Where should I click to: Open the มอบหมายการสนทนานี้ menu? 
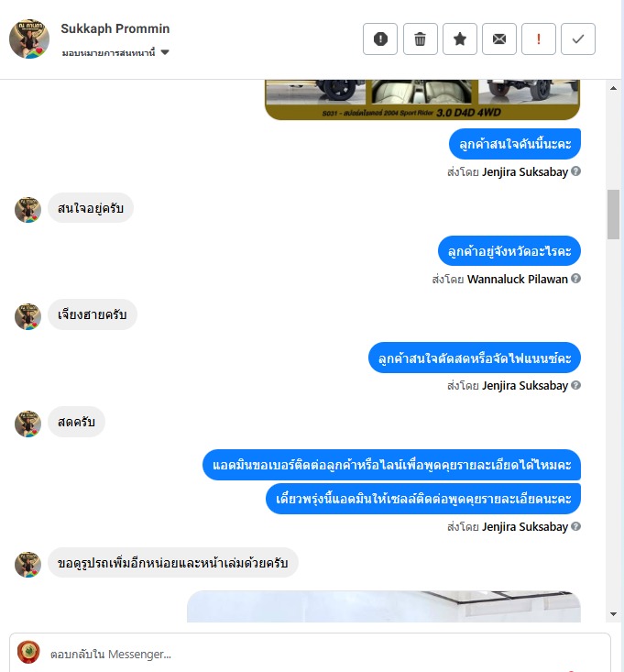pyautogui.click(x=115, y=52)
